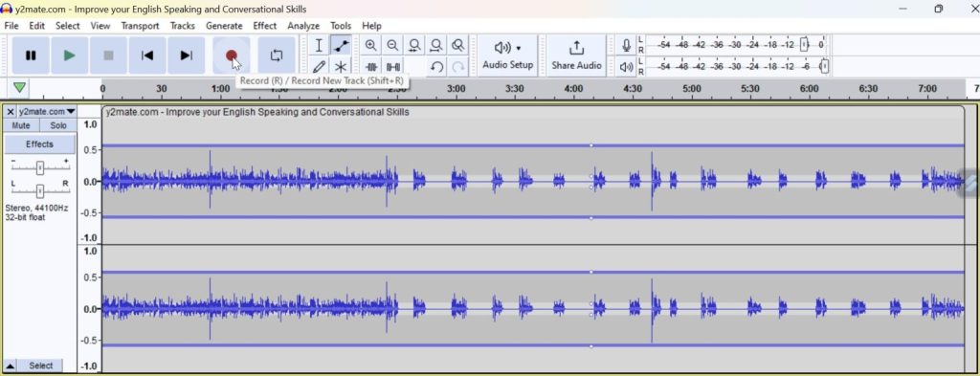Viewport: 980px width, 376px height.
Task: Click the lower envelope control point in right channel
Action: click(x=591, y=346)
